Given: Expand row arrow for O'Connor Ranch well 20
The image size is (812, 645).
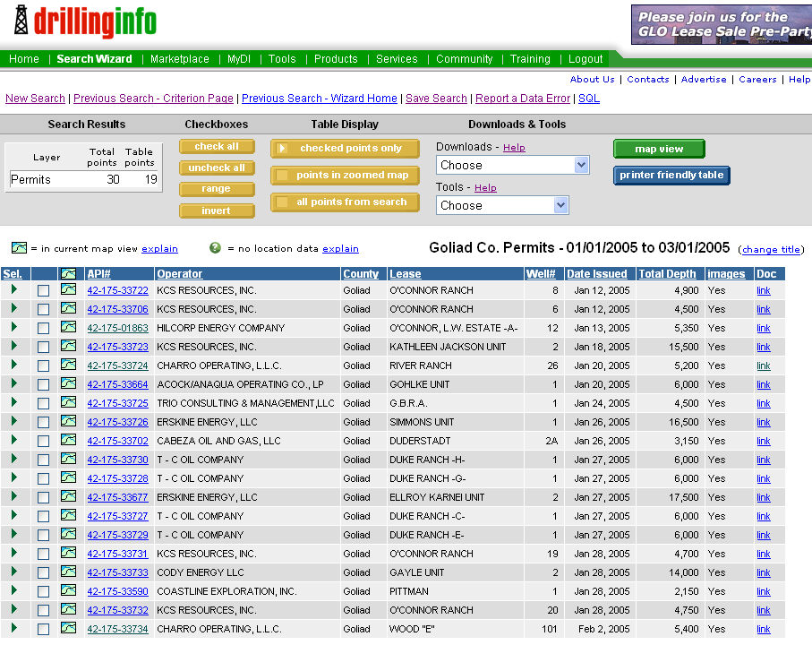Looking at the screenshot, I should pos(14,609).
